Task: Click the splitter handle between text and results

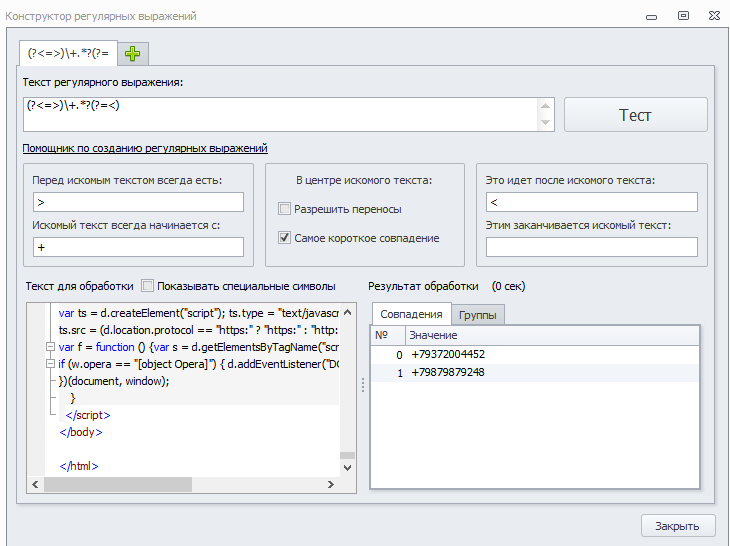Action: 363,385
